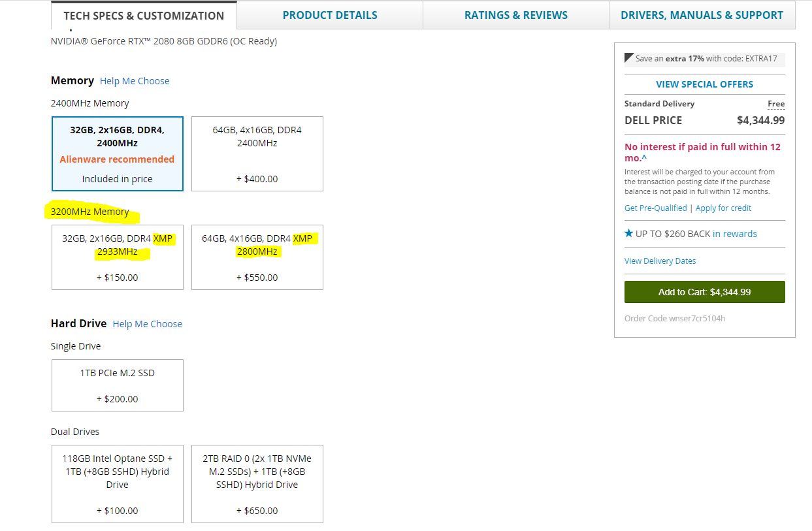This screenshot has width=812, height=531.
Task: Click Help Me Choose next to Memory
Action: (x=135, y=81)
